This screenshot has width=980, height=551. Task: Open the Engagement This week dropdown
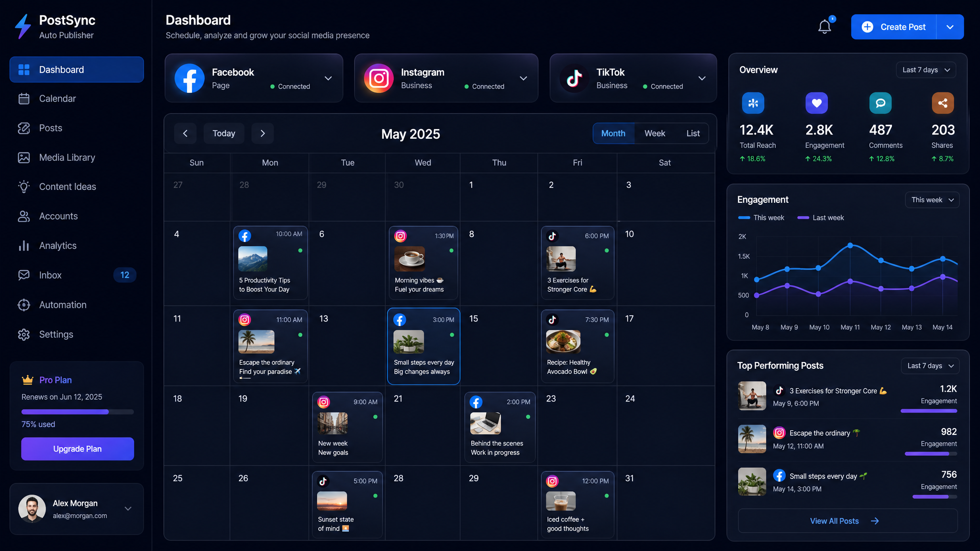(x=932, y=200)
